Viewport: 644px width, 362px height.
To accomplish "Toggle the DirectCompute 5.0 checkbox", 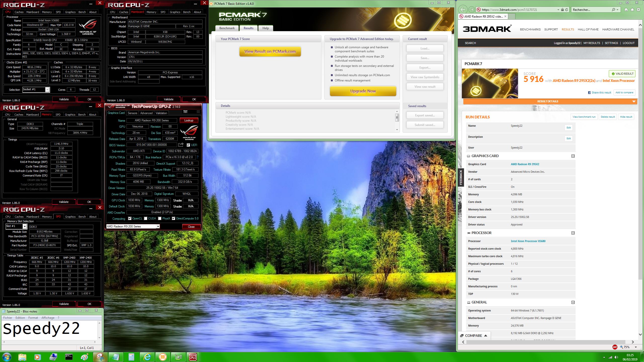I will pyautogui.click(x=173, y=218).
